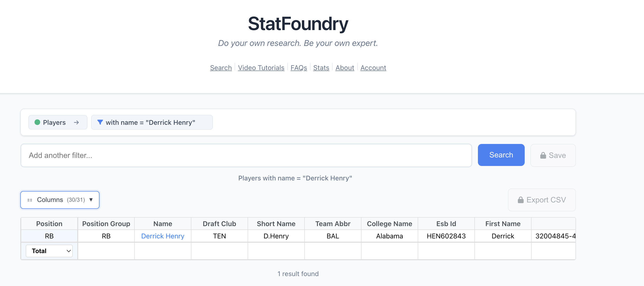Click the Add another filter input

pyautogui.click(x=246, y=155)
